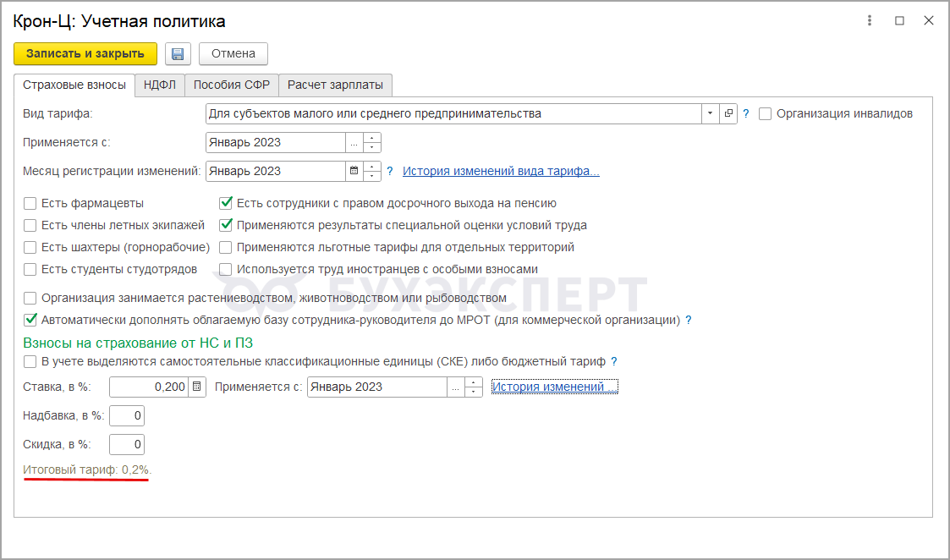
Task: Open the 'Расчет зарплаты' tab
Action: pos(335,85)
